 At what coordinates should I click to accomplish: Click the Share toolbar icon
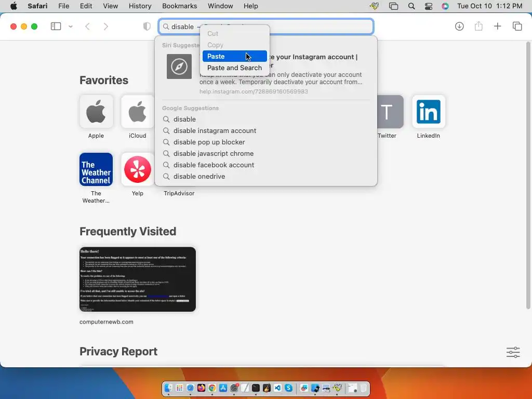(478, 26)
